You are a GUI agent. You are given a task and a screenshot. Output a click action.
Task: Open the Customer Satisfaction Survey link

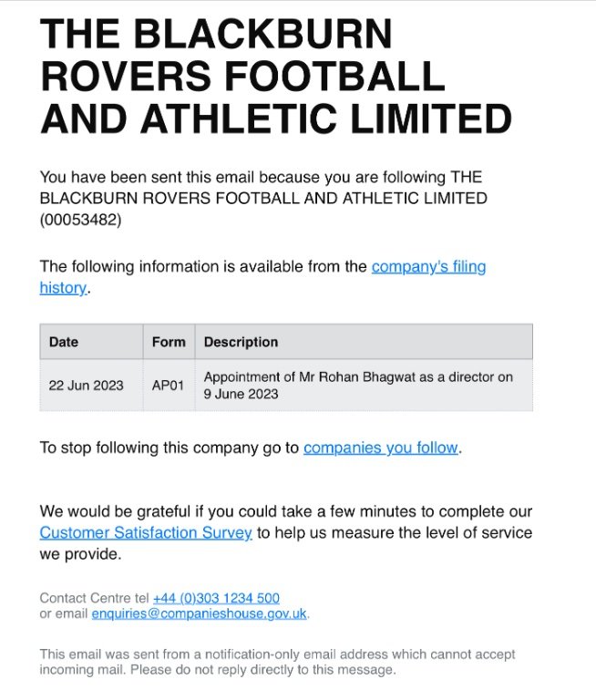click(x=146, y=532)
